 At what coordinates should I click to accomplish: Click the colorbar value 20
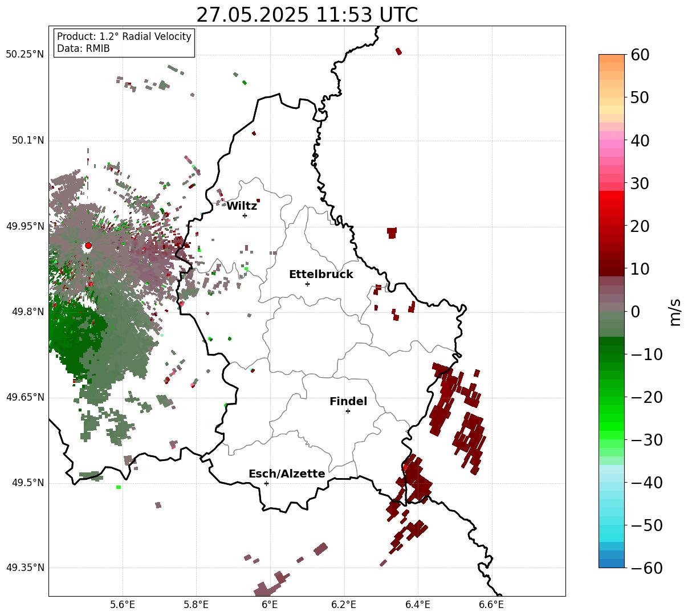click(640, 226)
